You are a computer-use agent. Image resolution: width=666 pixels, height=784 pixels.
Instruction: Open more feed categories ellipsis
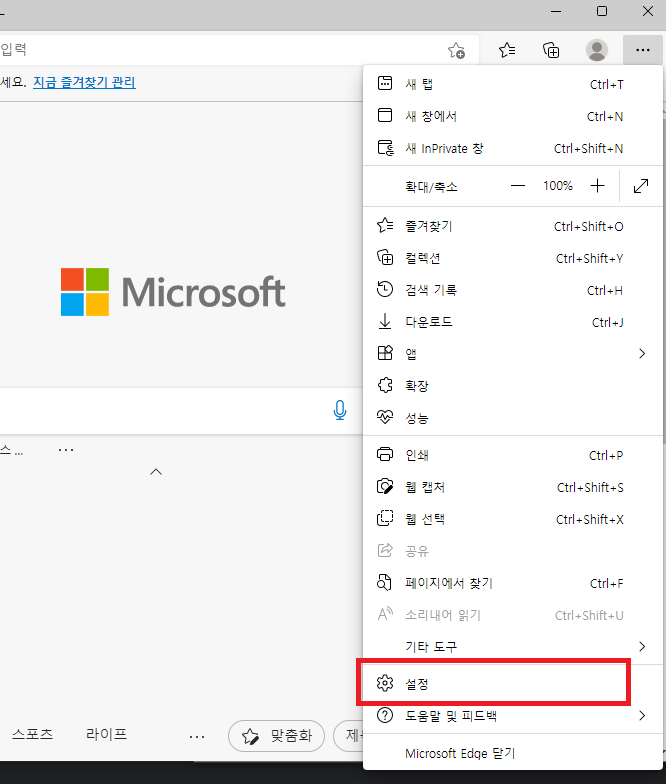pos(197,736)
